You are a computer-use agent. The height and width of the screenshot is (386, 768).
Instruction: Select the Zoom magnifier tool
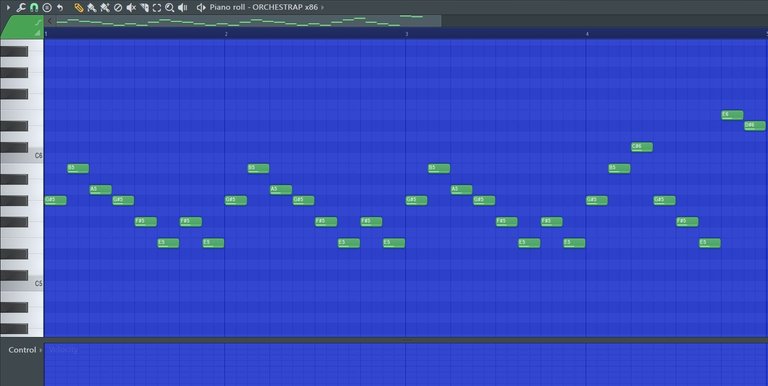coord(169,7)
